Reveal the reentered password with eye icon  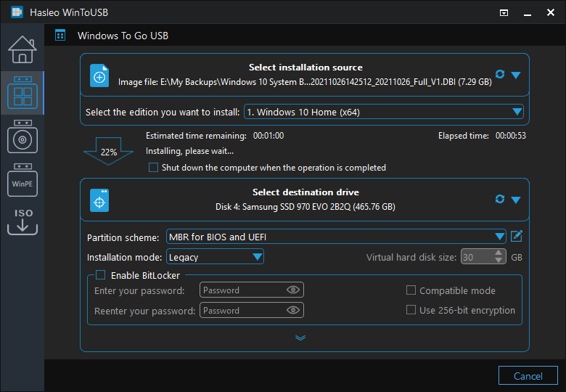pyautogui.click(x=293, y=310)
